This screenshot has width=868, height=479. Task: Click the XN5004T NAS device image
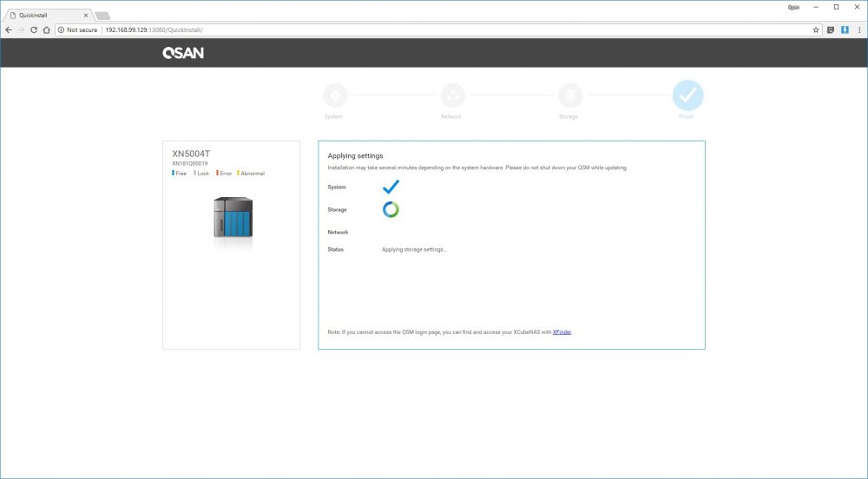point(233,217)
